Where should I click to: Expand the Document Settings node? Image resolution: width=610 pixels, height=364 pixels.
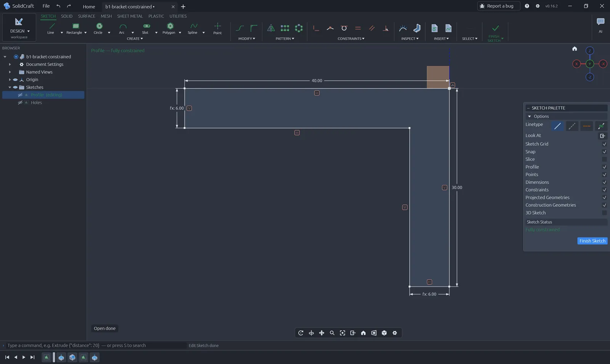10,64
